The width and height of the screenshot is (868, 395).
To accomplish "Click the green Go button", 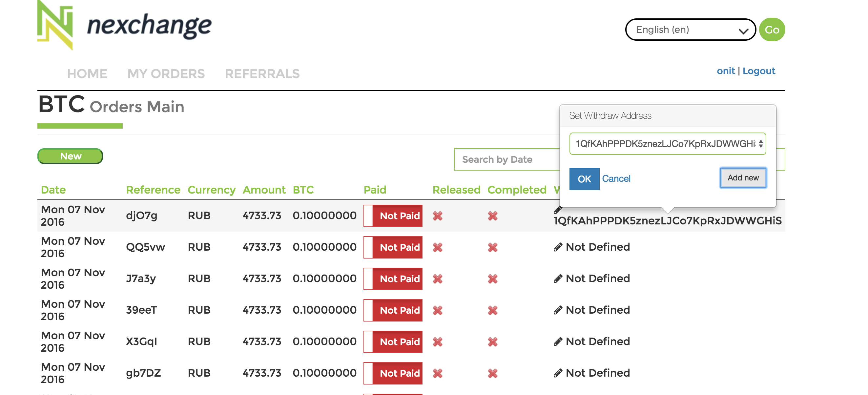I will (x=772, y=30).
